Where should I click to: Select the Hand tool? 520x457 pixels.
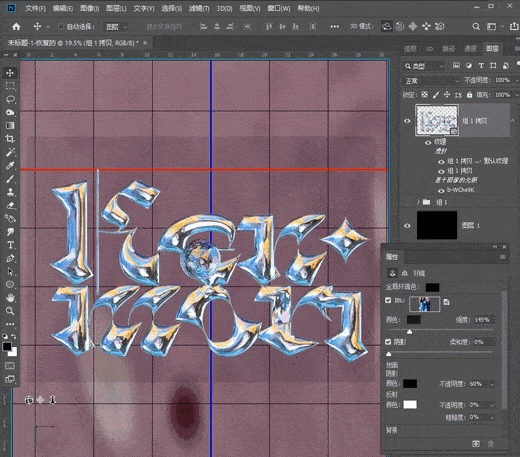pos(10,297)
